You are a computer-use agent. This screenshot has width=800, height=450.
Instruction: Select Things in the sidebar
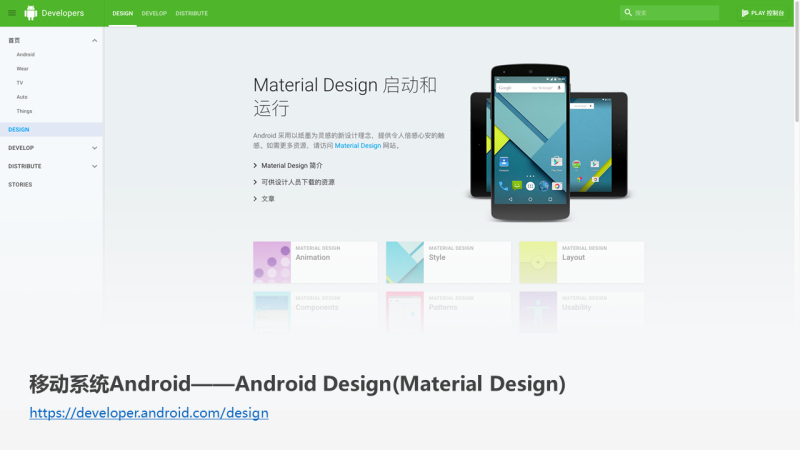(x=24, y=111)
